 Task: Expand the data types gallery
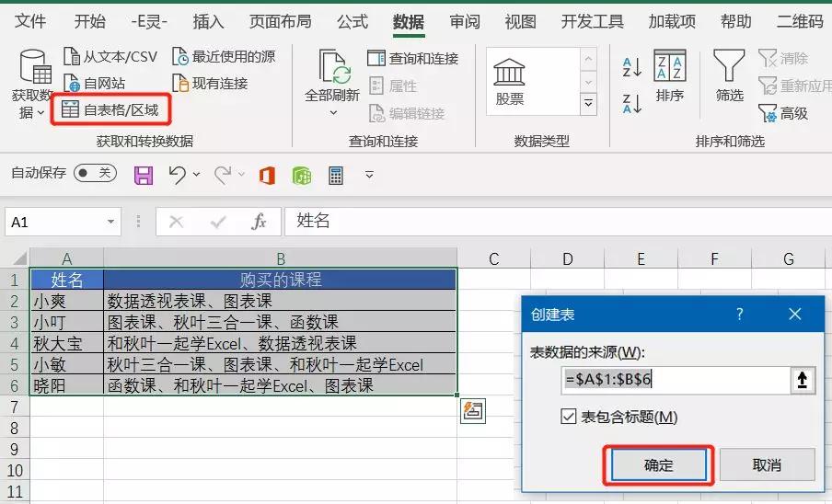[588, 104]
